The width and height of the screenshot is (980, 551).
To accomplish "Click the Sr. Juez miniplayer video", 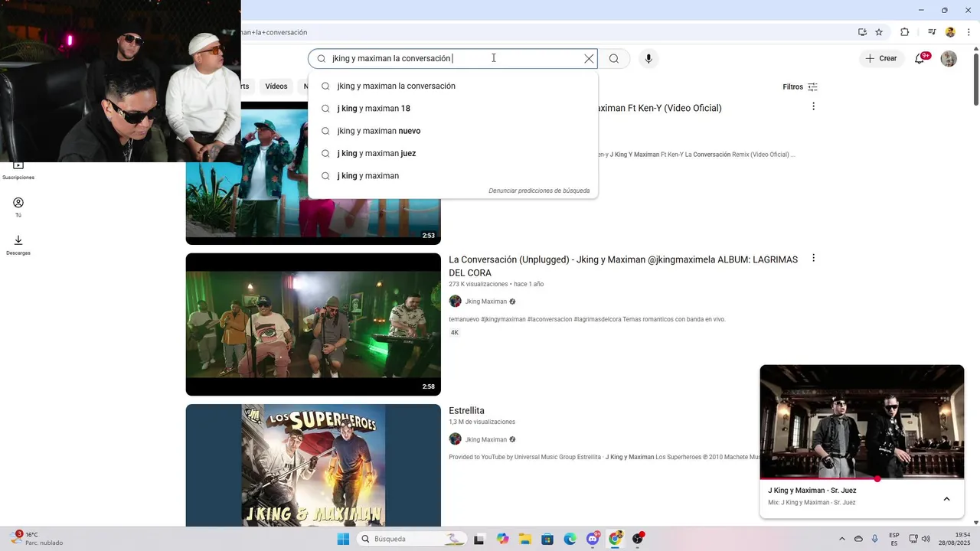I will [862, 421].
